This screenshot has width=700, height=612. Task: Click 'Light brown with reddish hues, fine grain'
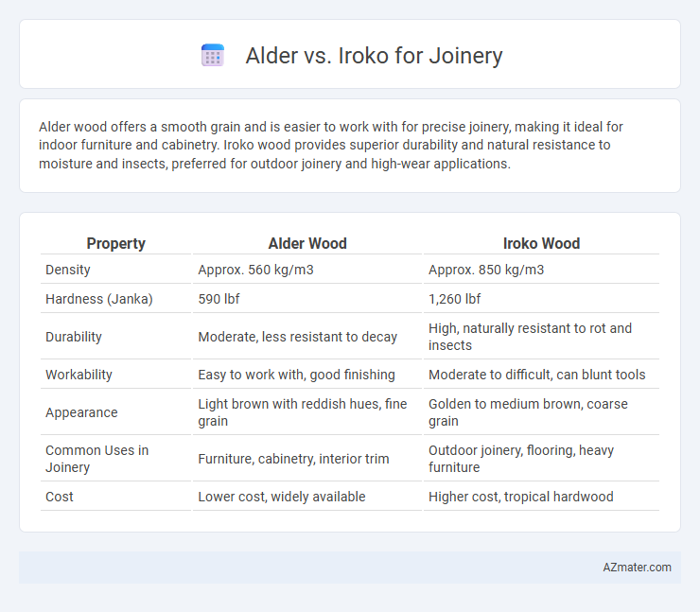coord(303,412)
